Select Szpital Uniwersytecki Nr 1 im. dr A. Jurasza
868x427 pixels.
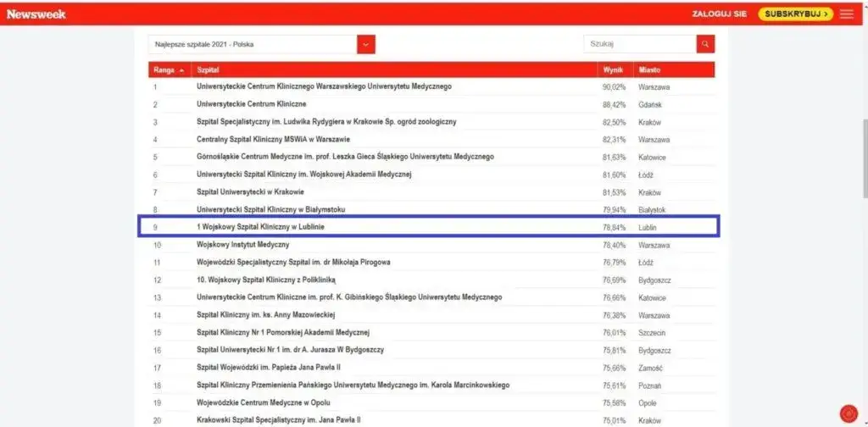(x=290, y=350)
